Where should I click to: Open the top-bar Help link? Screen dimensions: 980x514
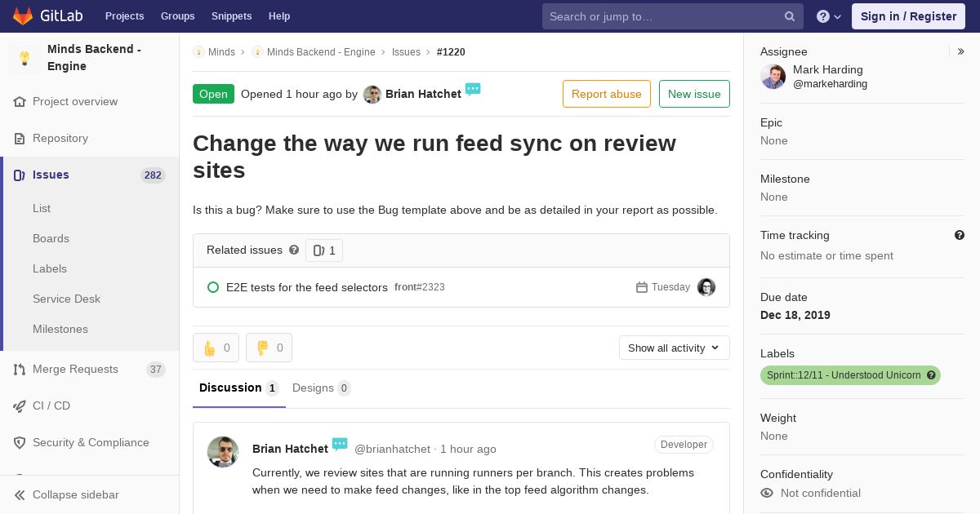[279, 16]
